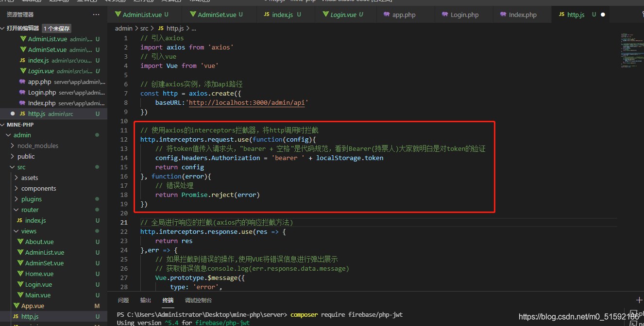Select AdminSet.vue in open editors list

(53, 49)
